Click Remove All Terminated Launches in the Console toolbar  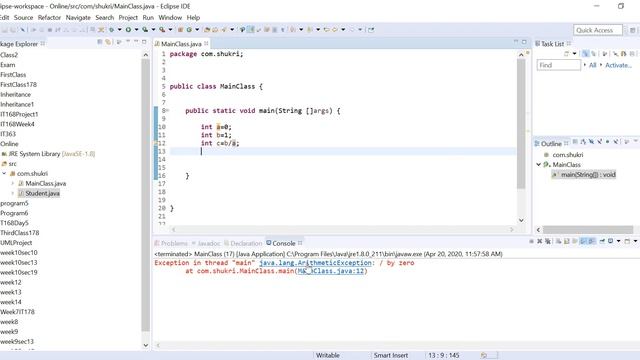point(548,241)
